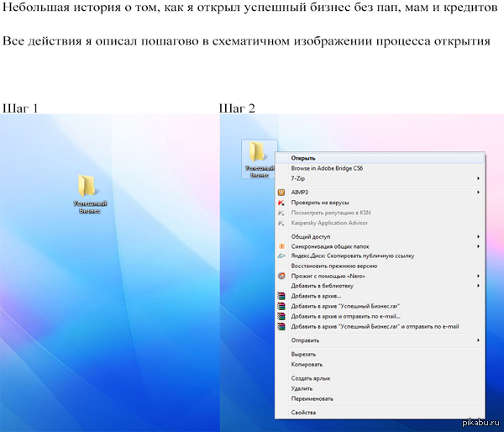Open Свойства at the menu bottom
This screenshot has width=504, height=432.
click(380, 413)
